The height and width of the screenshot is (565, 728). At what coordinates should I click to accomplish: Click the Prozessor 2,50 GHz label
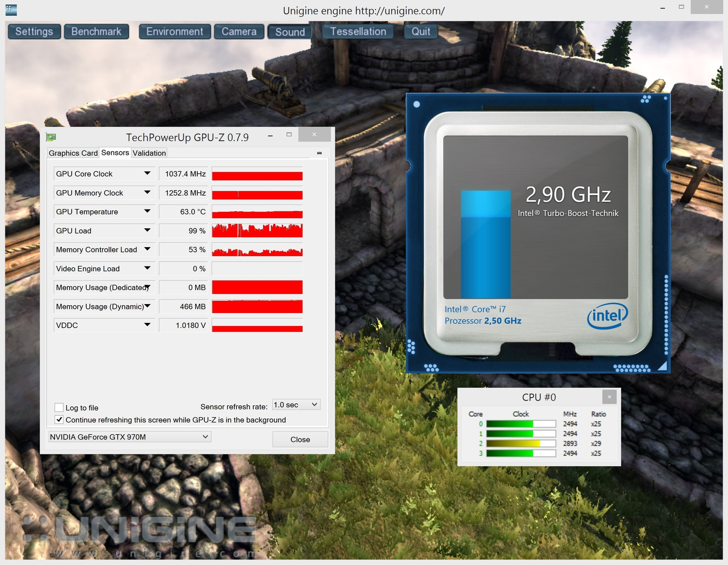483,321
